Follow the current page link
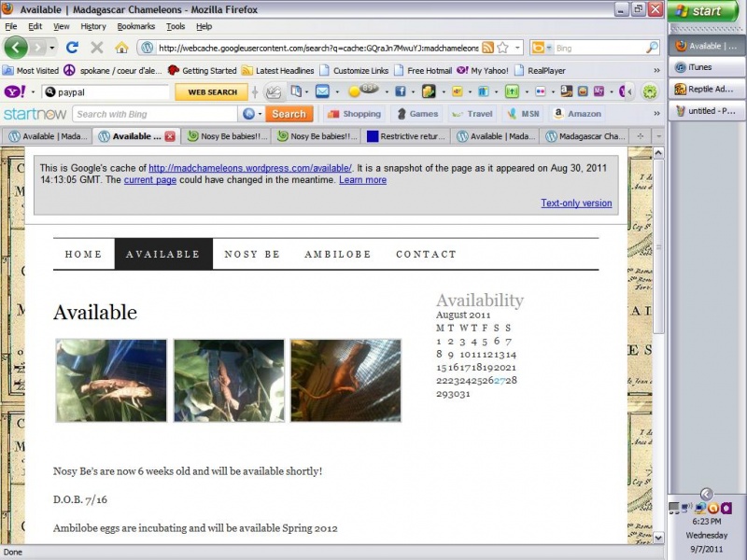The width and height of the screenshot is (747, 560). 150,180
